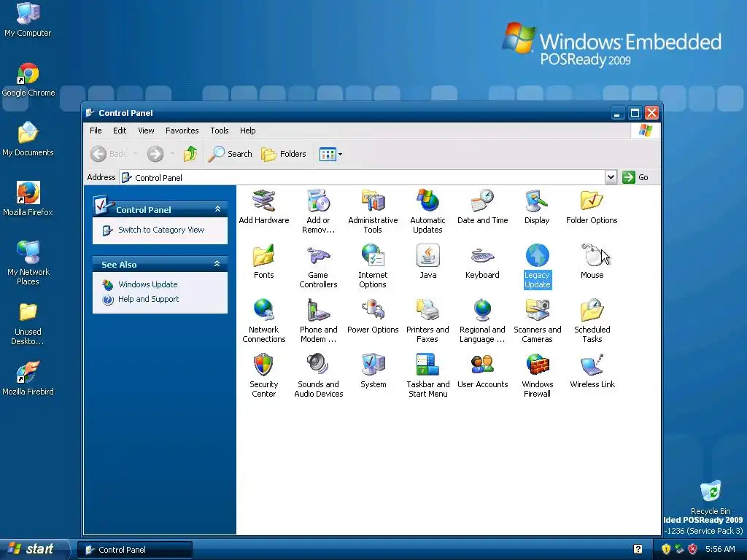Switch to Category View link
Screen dimensions: 747x560
click(161, 230)
